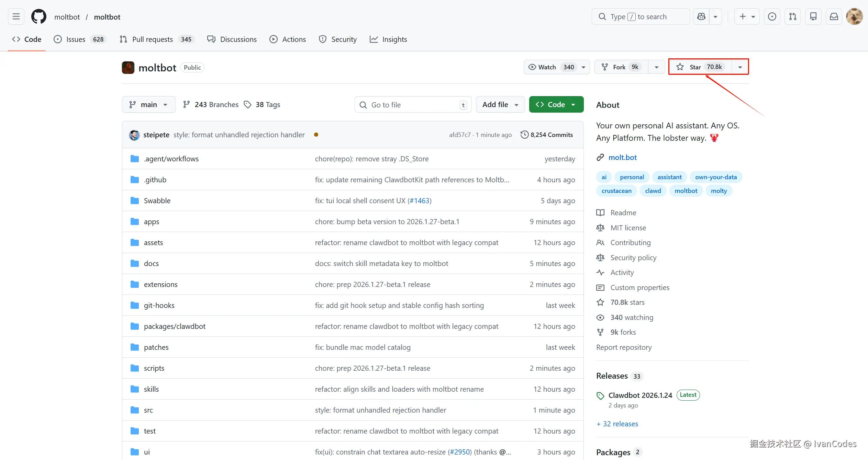This screenshot has width=868, height=460.
Task: Open the green Code dropdown
Action: click(x=556, y=105)
